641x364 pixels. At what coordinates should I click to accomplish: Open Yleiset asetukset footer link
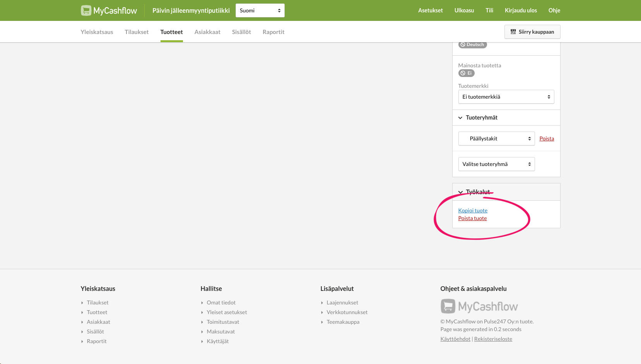point(227,312)
